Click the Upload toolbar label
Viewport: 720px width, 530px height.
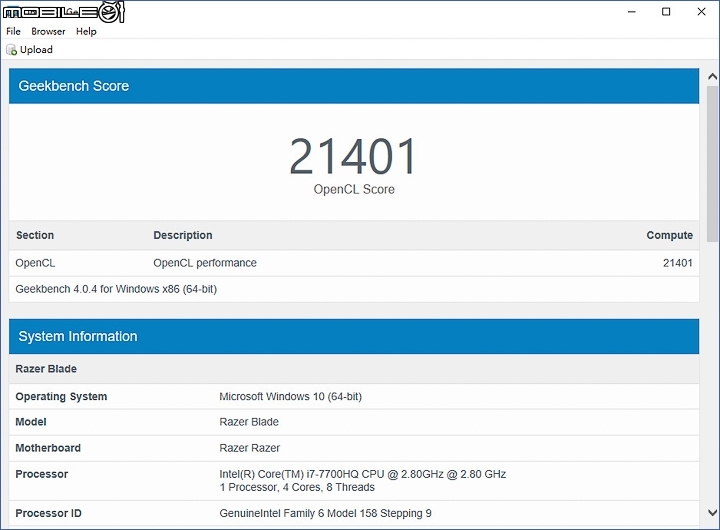(36, 50)
